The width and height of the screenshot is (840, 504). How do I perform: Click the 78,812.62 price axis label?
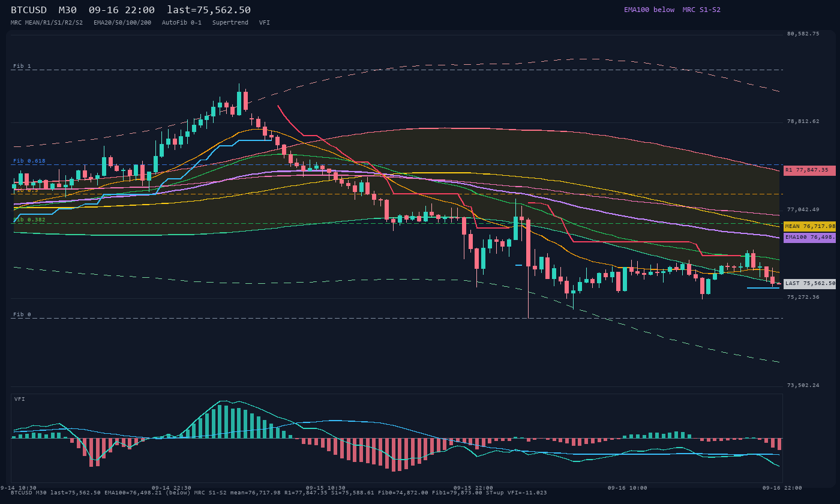(x=803, y=121)
